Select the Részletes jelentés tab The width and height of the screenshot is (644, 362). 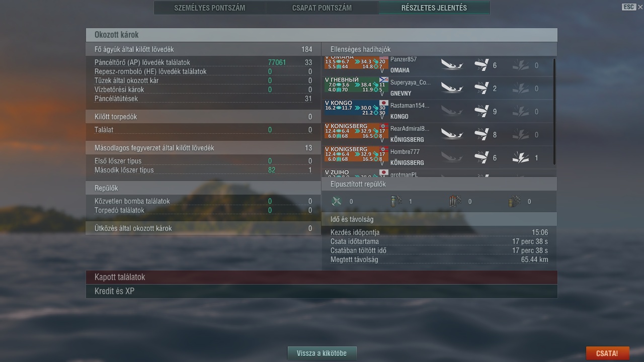(x=434, y=8)
